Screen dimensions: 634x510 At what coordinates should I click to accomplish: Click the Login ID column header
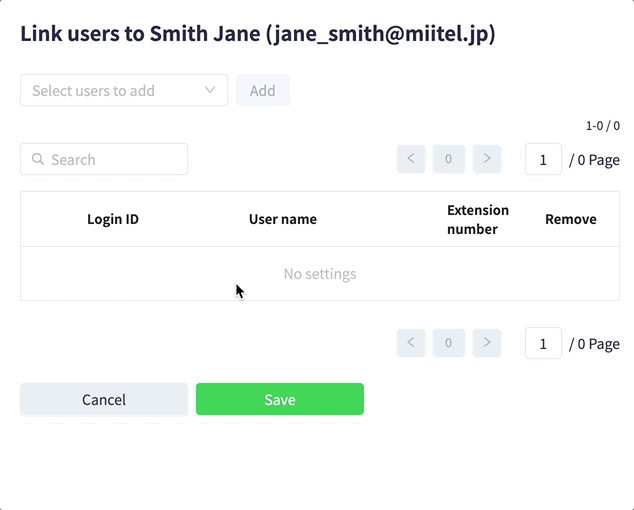pos(113,219)
